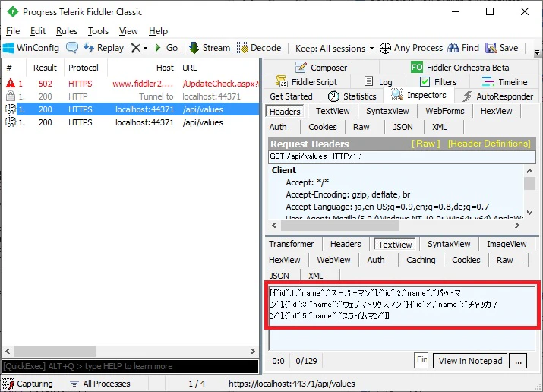The width and height of the screenshot is (543, 392).
Task: Expand the toolbar overflow arrow
Action: pos(537,52)
